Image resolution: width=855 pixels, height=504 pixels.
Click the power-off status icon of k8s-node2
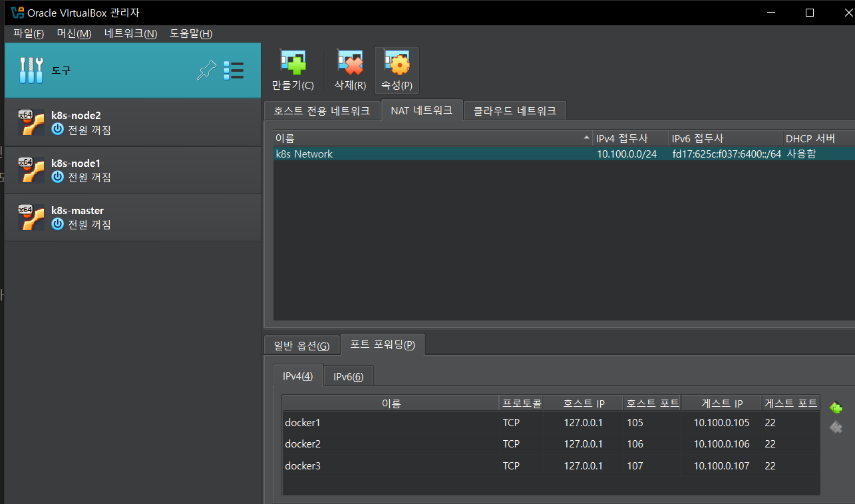tap(58, 130)
